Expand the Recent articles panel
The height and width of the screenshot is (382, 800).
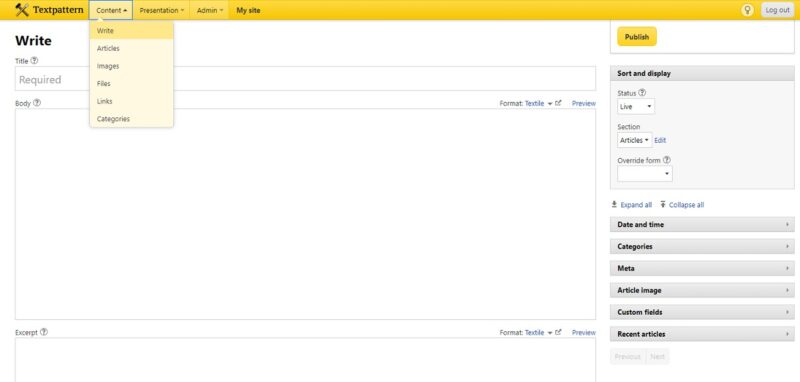point(702,334)
